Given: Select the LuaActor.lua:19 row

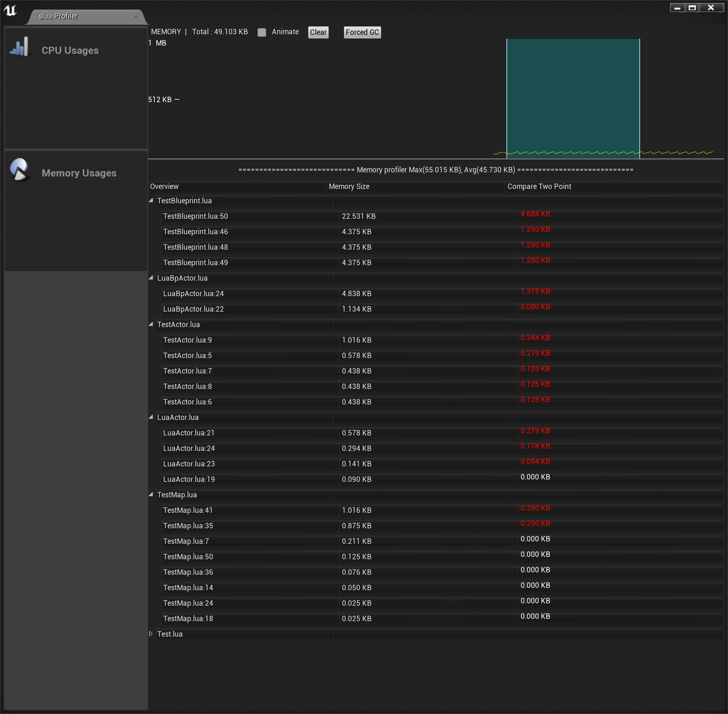Looking at the screenshot, I should tap(189, 479).
